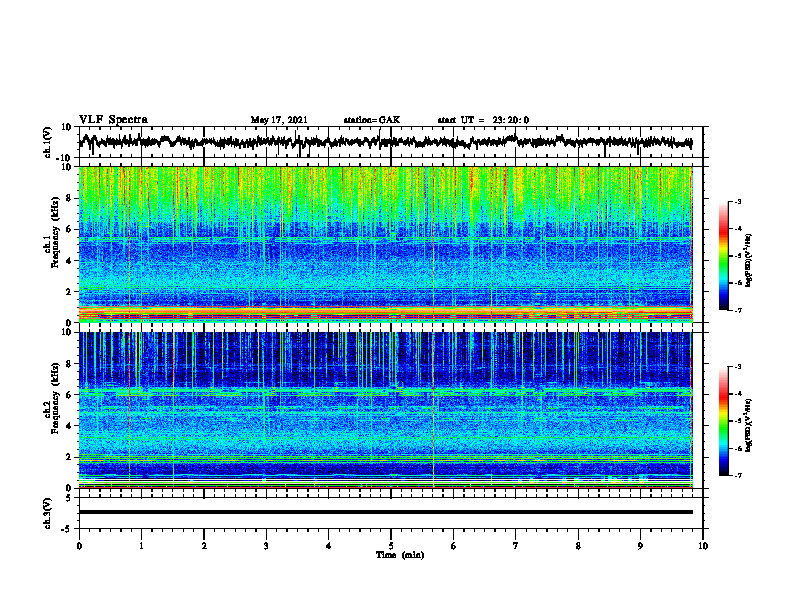Image resolution: width=792 pixels, height=612 pixels.
Task: Click the "-7" tick on ch.2 color bar
Action: pos(738,476)
